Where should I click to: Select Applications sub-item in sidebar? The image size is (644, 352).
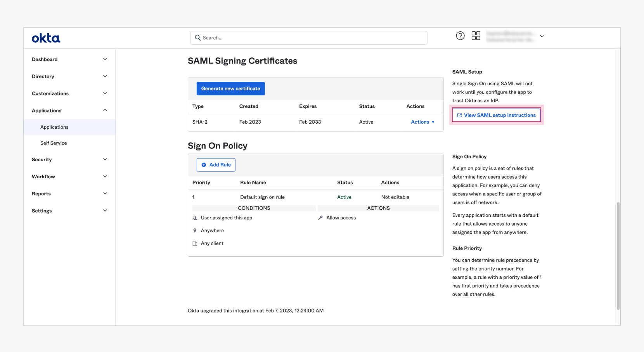[69, 127]
